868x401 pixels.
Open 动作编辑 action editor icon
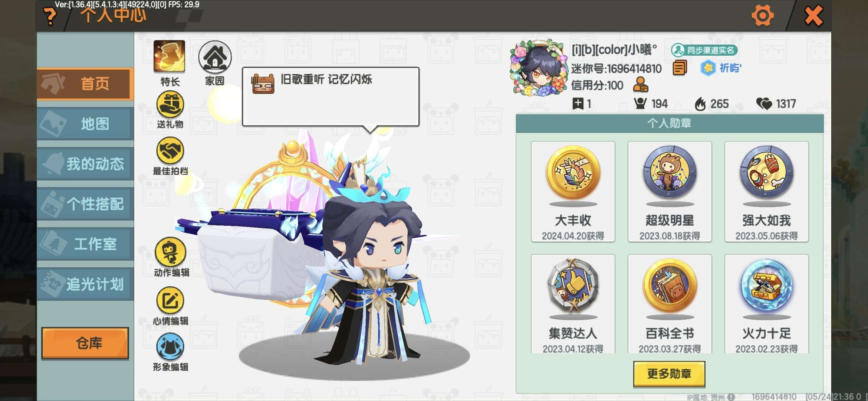pos(170,252)
